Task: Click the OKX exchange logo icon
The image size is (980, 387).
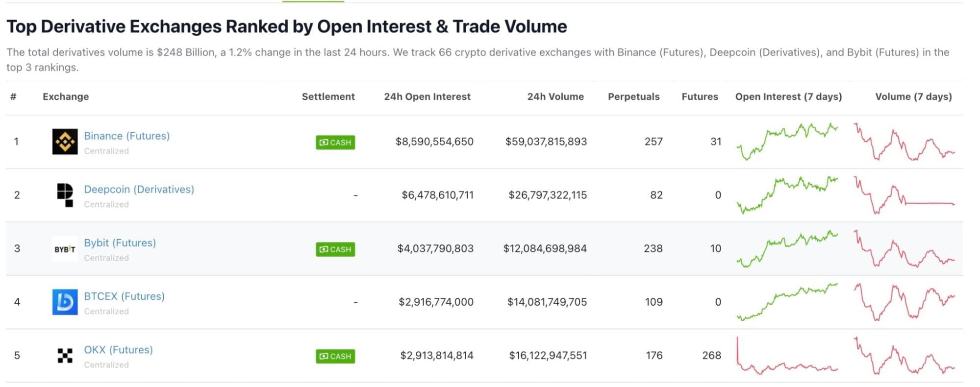Action: 65,355
